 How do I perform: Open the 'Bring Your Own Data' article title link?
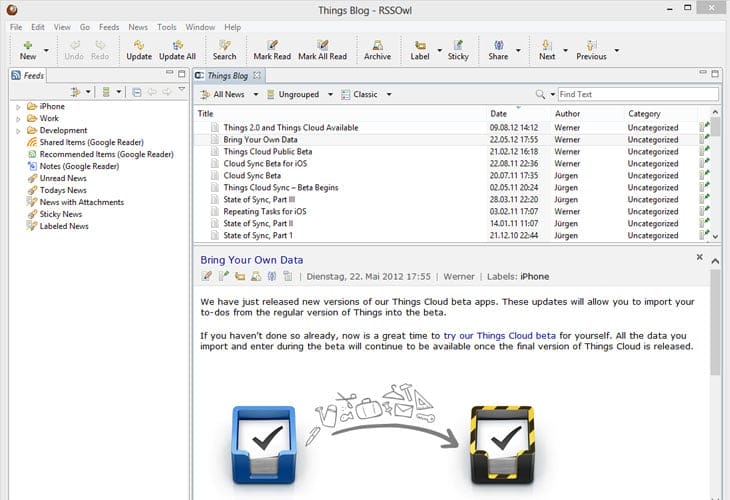click(x=251, y=260)
